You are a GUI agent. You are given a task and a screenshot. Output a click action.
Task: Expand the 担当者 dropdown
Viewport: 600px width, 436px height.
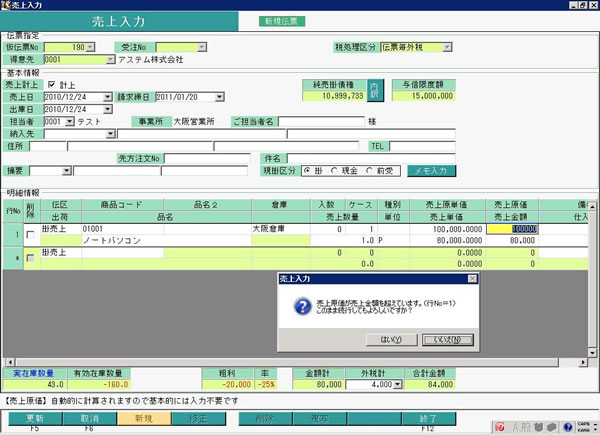(x=69, y=121)
